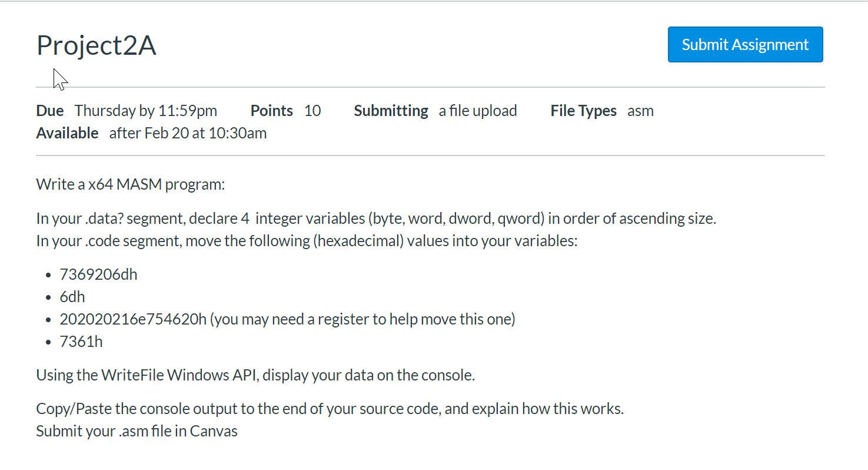
Task: Click the Available date text
Action: (188, 133)
